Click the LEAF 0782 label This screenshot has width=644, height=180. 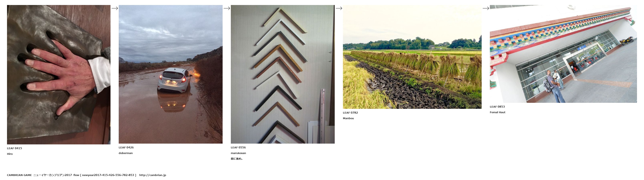[350, 113]
